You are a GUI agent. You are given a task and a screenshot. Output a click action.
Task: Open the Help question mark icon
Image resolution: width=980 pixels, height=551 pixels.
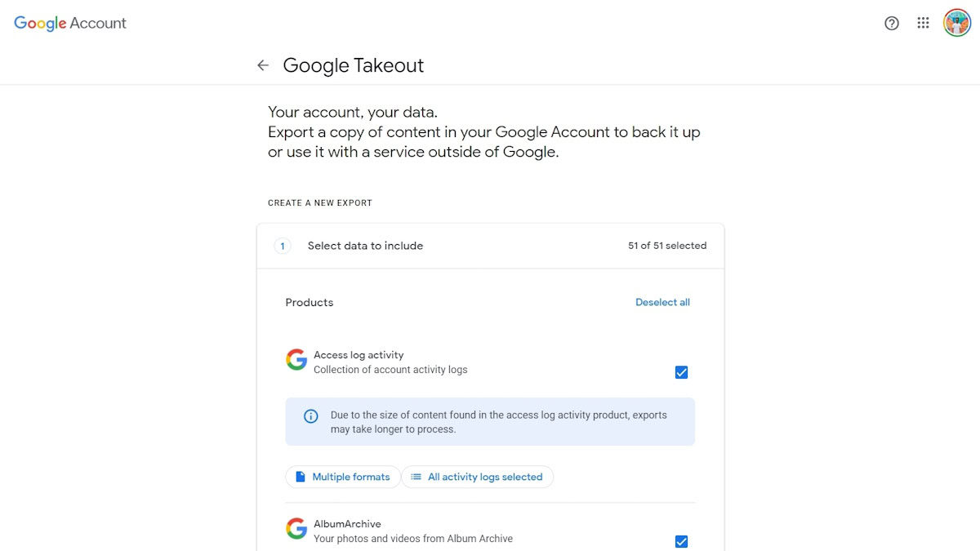click(892, 23)
